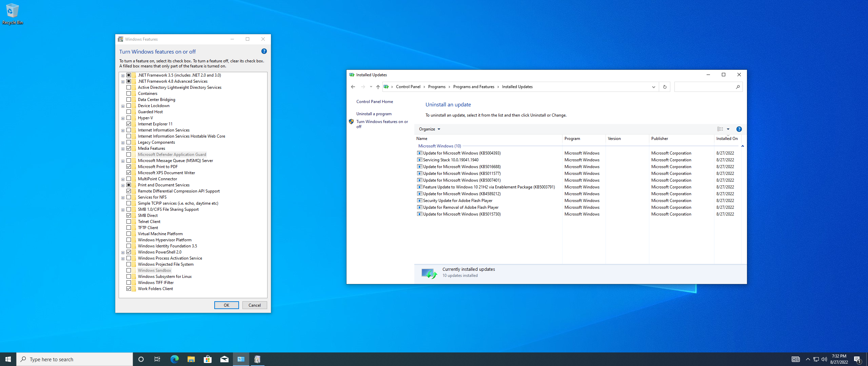This screenshot has width=868, height=366.
Task: Launch Microsoft Edge from taskbar
Action: coord(174,359)
